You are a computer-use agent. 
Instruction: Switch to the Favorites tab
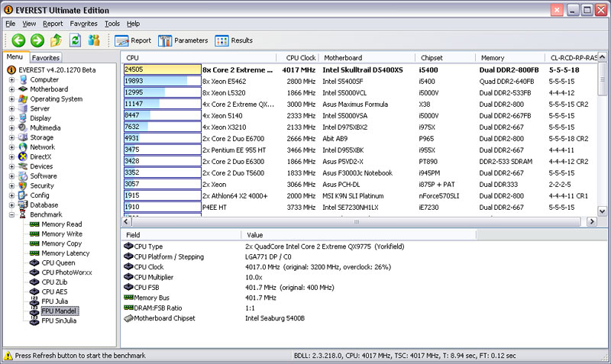pos(46,57)
